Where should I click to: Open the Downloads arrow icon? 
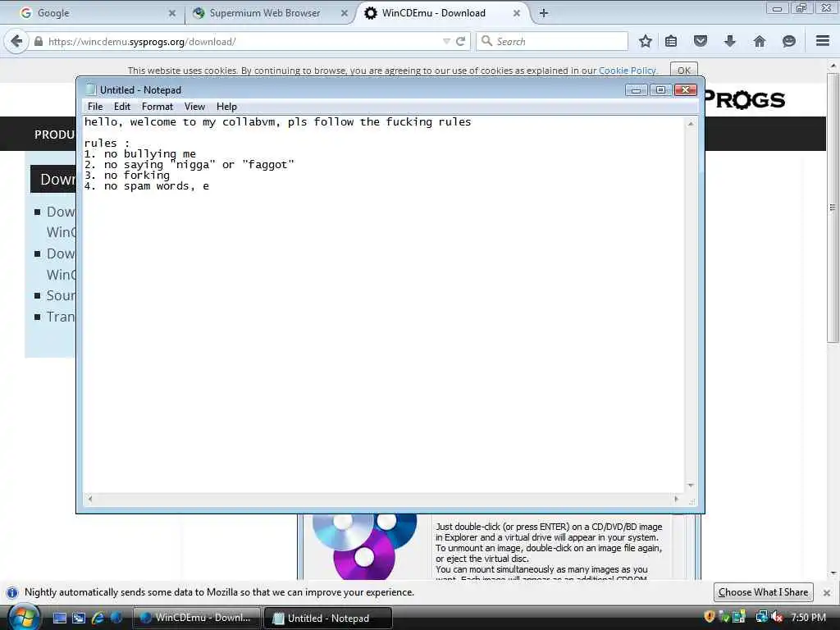[729, 41]
